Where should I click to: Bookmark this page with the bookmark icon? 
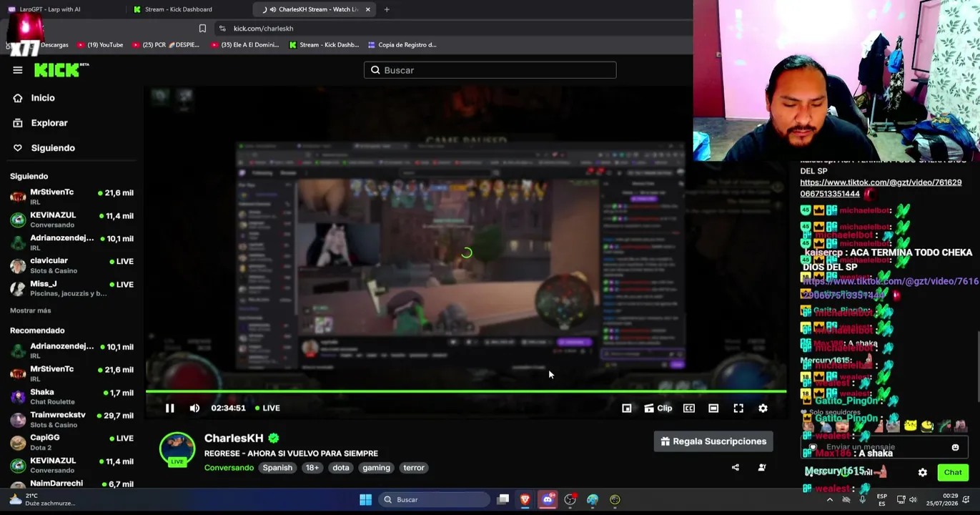click(x=202, y=29)
